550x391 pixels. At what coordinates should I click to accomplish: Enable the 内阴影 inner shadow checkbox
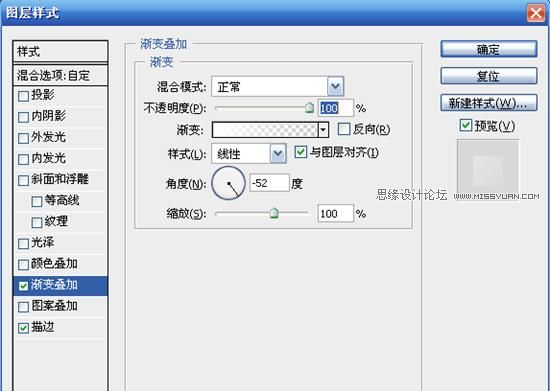click(23, 117)
